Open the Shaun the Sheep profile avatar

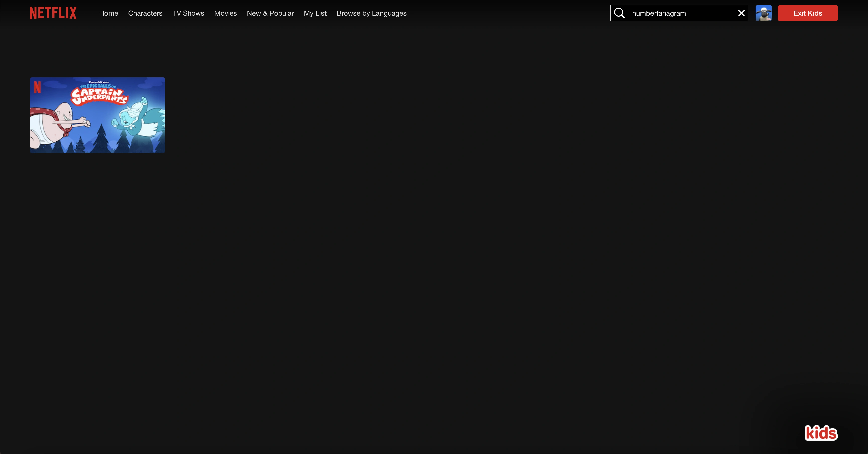763,13
